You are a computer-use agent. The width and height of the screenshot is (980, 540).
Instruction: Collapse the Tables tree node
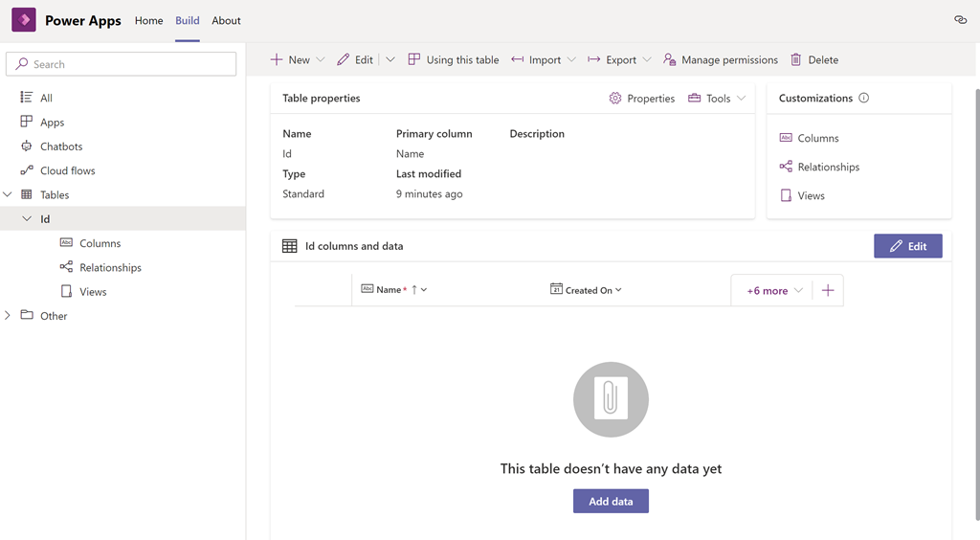8,194
